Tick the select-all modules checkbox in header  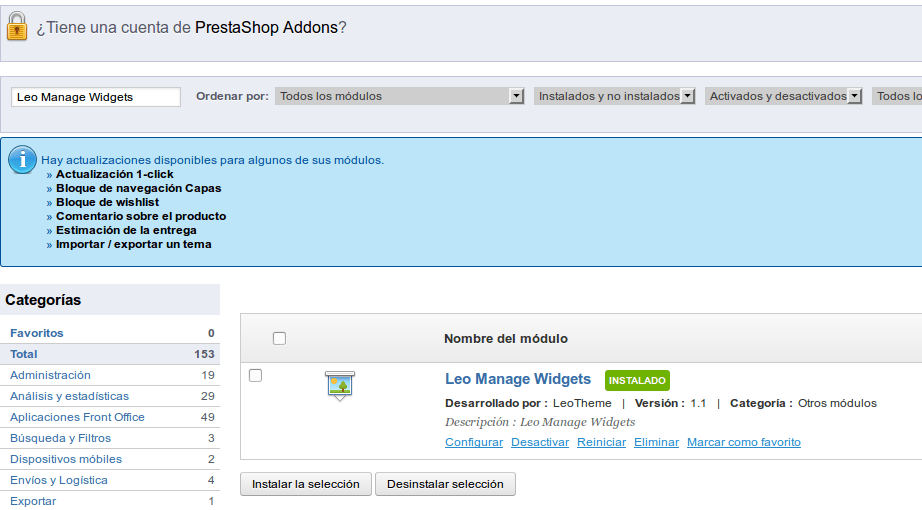pos(279,338)
